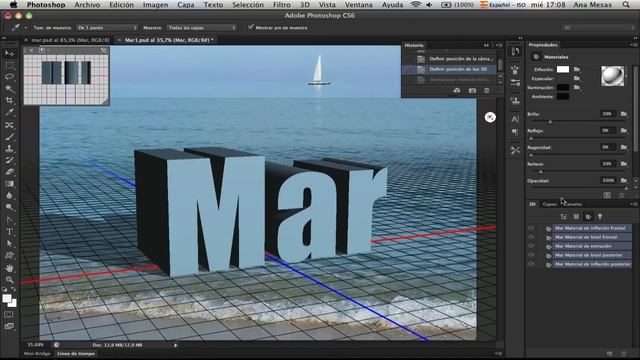640x360 pixels.
Task: Filter 3D panel by meshes
Action: [x=576, y=216]
